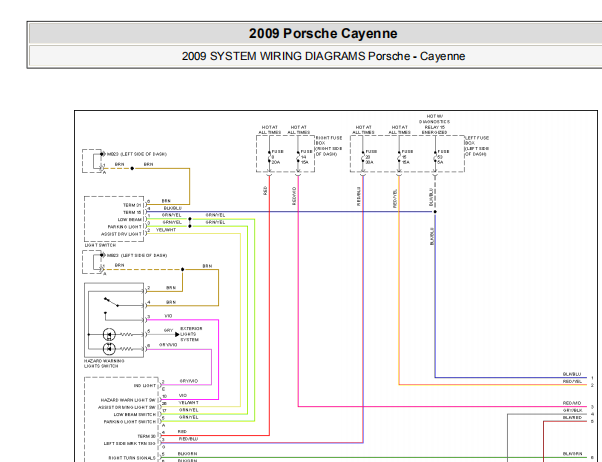Select the "GRY" wire label at pin 5
The image size is (602, 462).
(168, 331)
